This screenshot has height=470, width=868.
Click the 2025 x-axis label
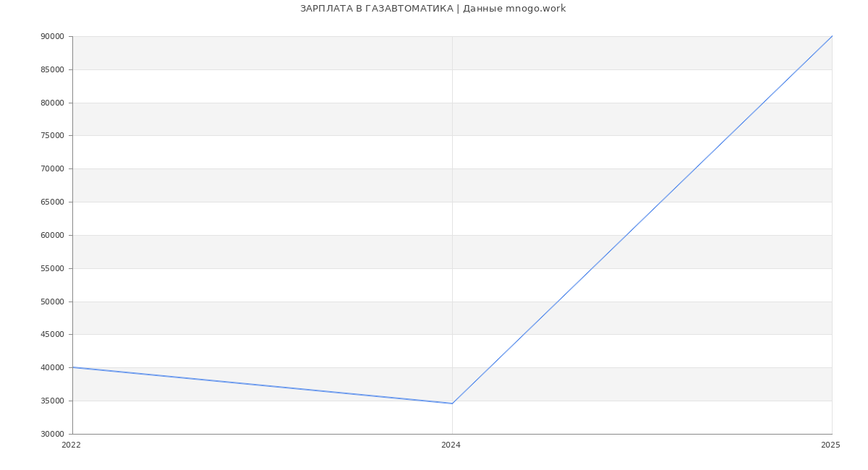pyautogui.click(x=830, y=445)
